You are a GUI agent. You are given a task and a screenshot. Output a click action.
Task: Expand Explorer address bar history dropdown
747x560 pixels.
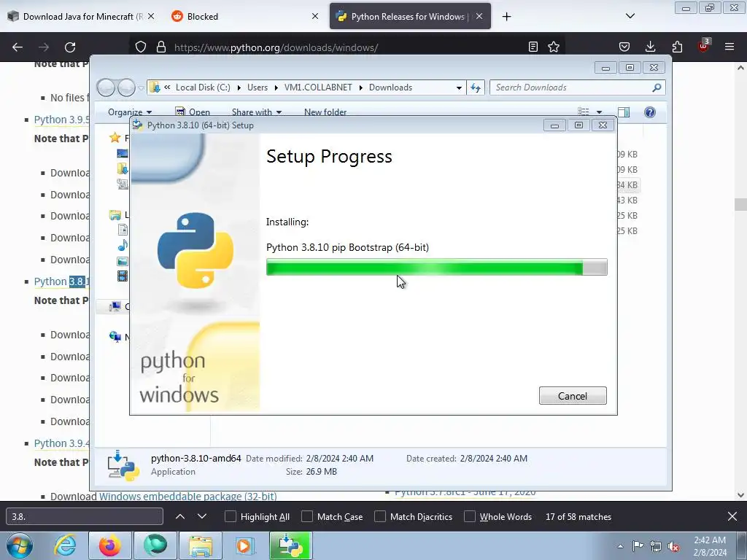coord(459,87)
